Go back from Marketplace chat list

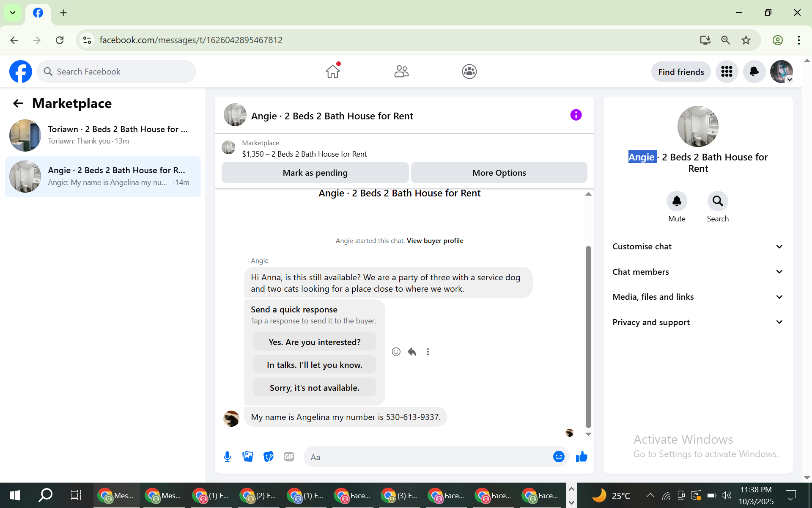[18, 103]
